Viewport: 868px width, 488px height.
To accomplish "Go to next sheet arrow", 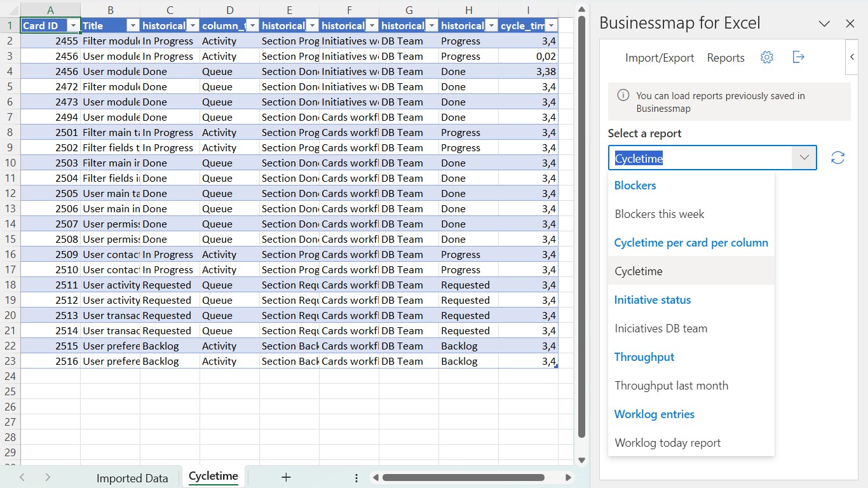I will click(48, 477).
